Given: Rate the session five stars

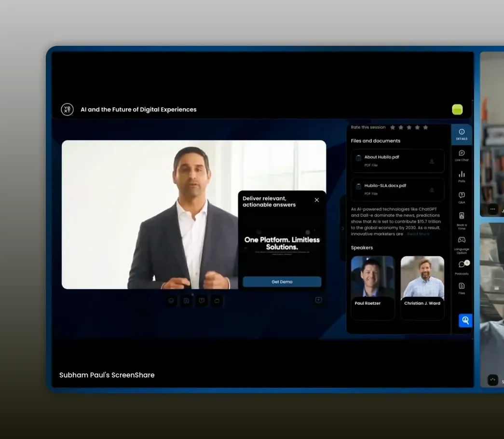Looking at the screenshot, I should [x=425, y=127].
